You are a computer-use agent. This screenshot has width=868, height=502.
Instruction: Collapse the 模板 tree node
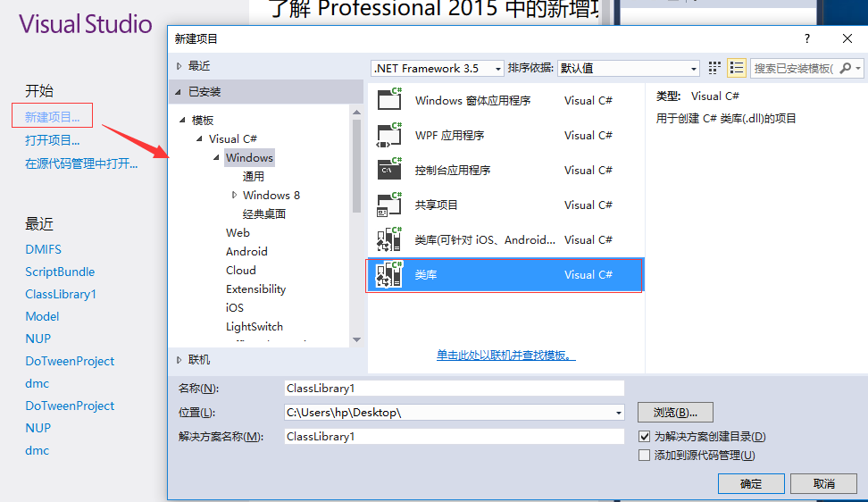[182, 120]
